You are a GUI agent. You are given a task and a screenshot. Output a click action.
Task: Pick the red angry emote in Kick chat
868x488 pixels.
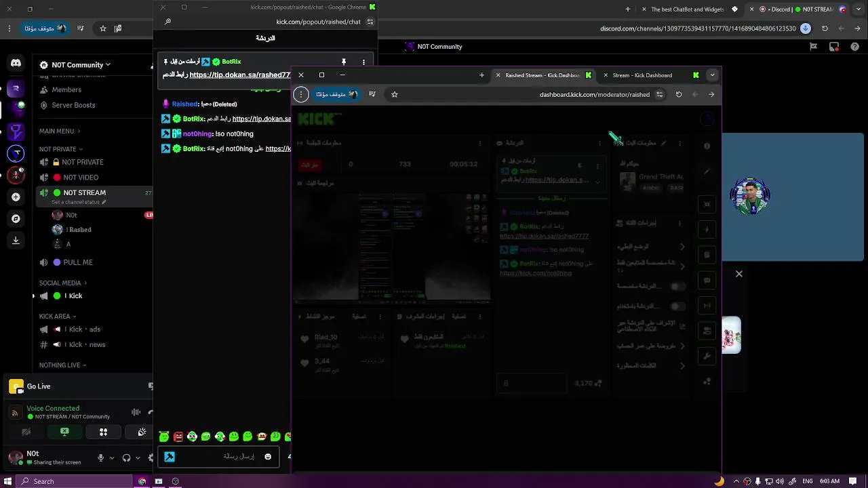click(178, 437)
